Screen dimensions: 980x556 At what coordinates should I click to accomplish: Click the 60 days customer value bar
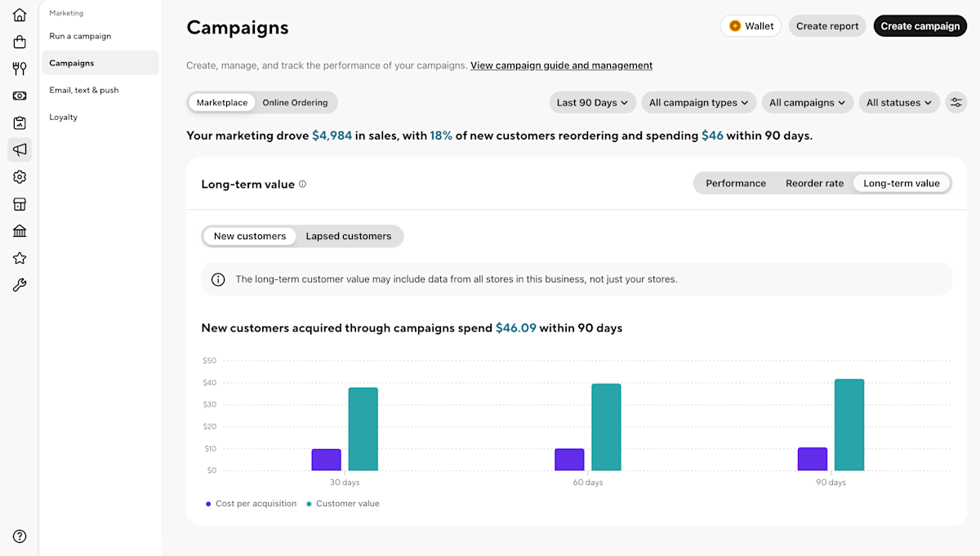pyautogui.click(x=606, y=427)
